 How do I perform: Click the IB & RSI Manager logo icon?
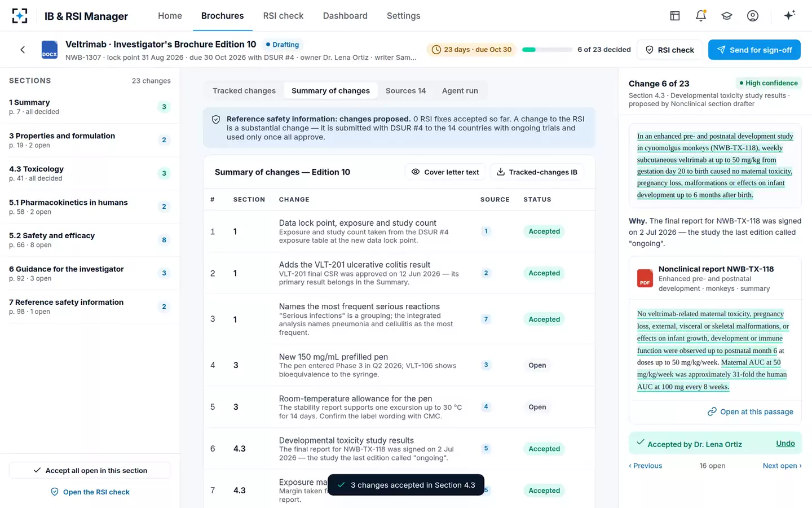click(x=20, y=16)
